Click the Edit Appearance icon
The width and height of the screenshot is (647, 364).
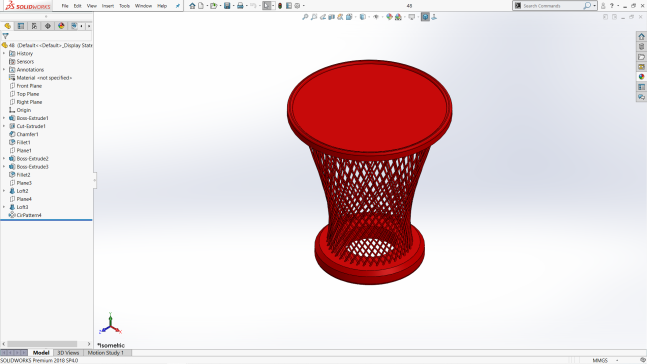389,17
